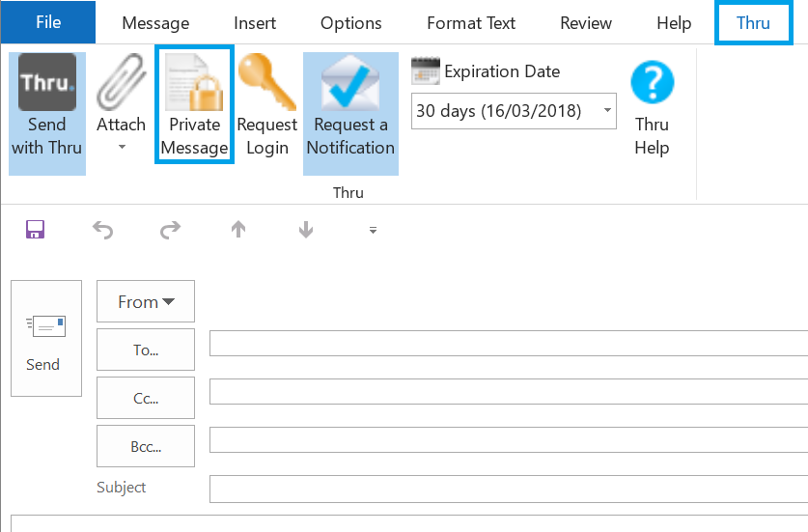Click the Send button

coord(46,338)
